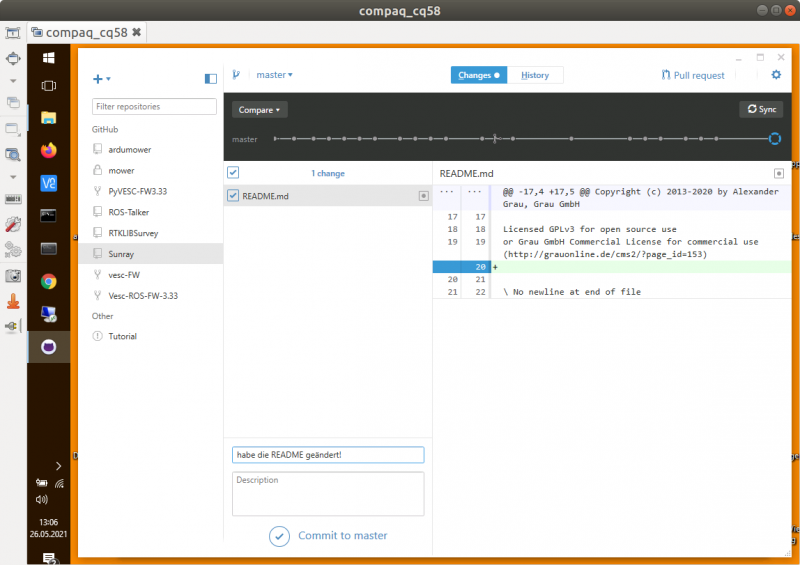The height and width of the screenshot is (565, 800).
Task: Open the add repository plus menu
Action: click(102, 79)
